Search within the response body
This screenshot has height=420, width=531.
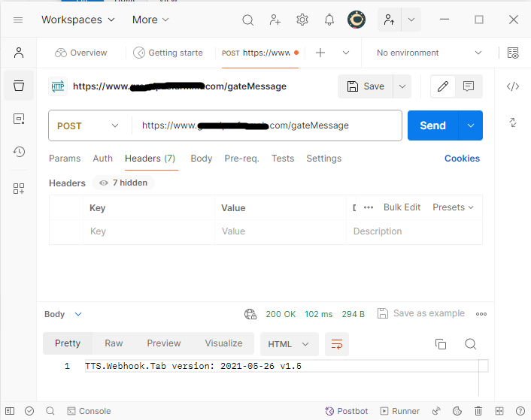[470, 344]
